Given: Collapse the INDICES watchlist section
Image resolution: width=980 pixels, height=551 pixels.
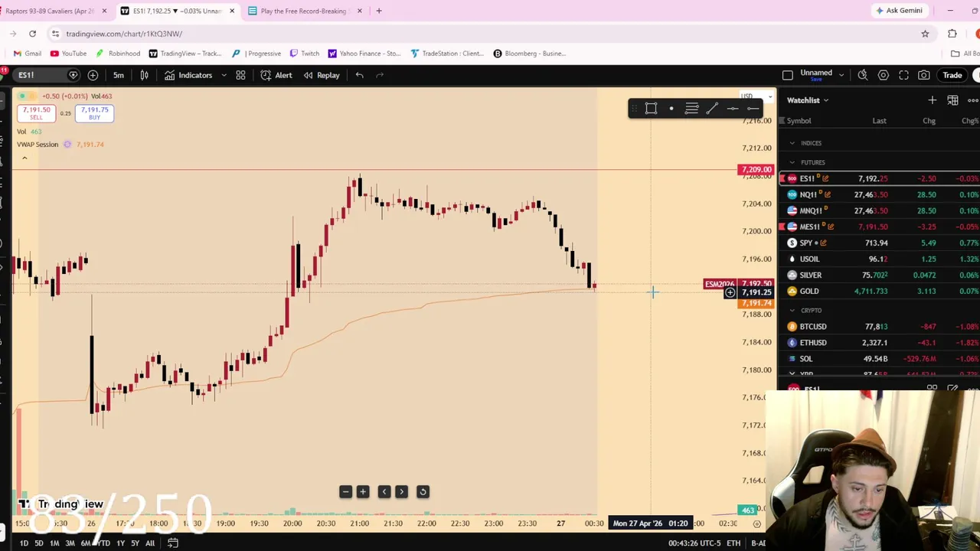Looking at the screenshot, I should click(792, 143).
